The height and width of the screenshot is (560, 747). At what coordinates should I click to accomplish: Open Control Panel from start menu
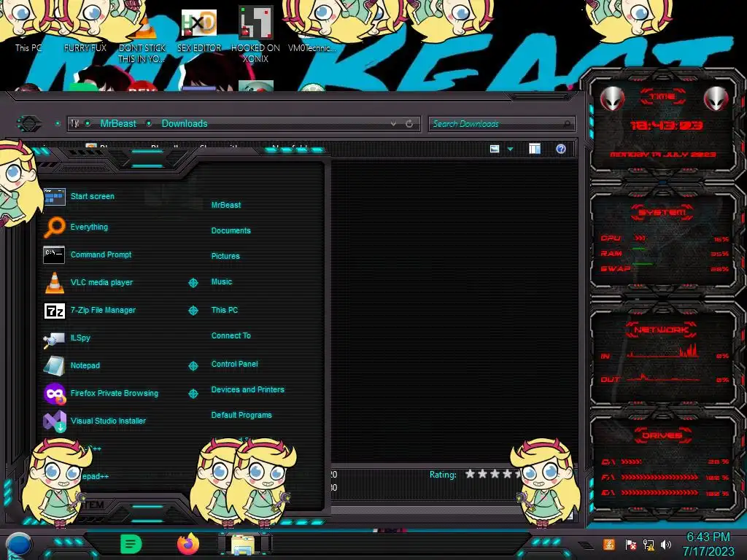click(x=234, y=364)
